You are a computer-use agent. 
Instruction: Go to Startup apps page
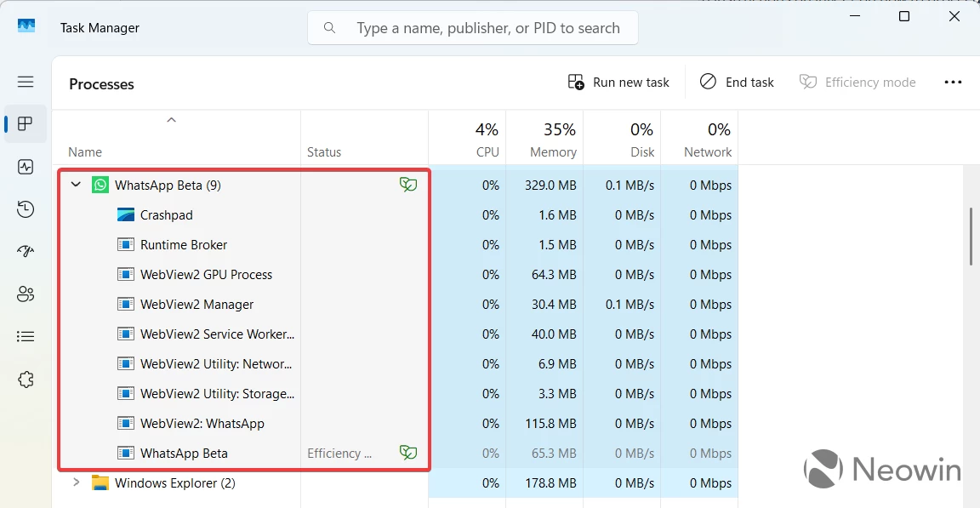click(26, 252)
